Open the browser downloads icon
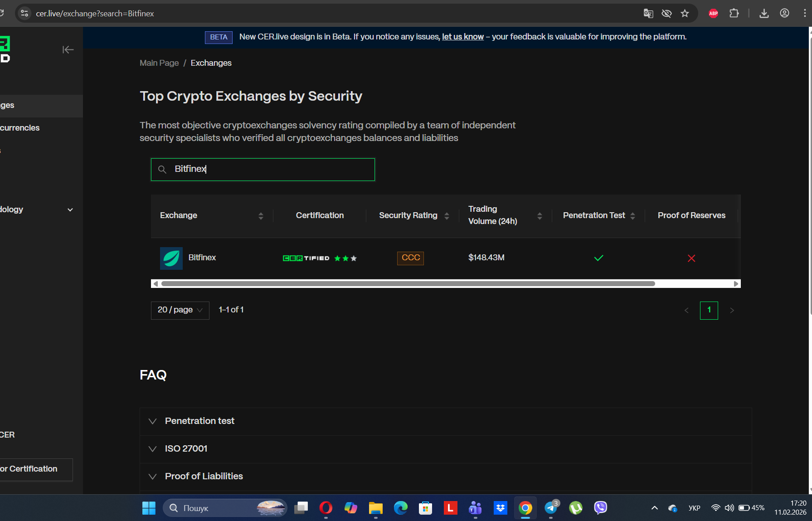 764,14
